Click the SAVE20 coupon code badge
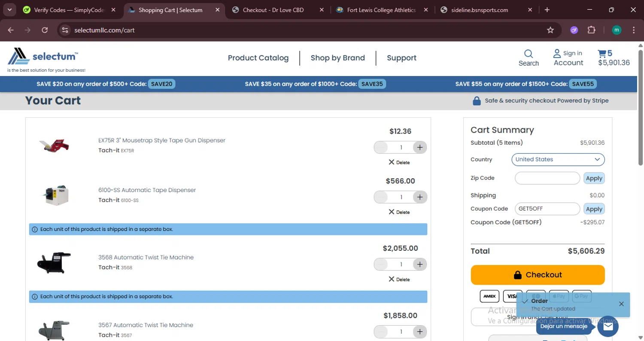The width and height of the screenshot is (644, 341). point(161,84)
